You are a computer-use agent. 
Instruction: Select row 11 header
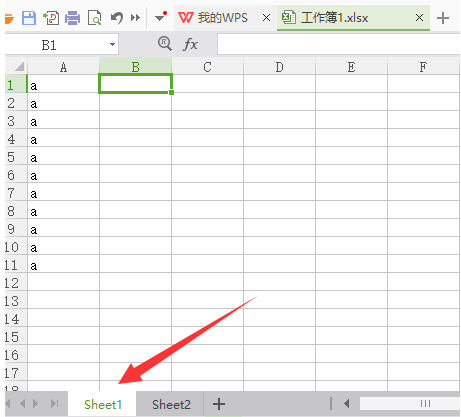pos(15,265)
